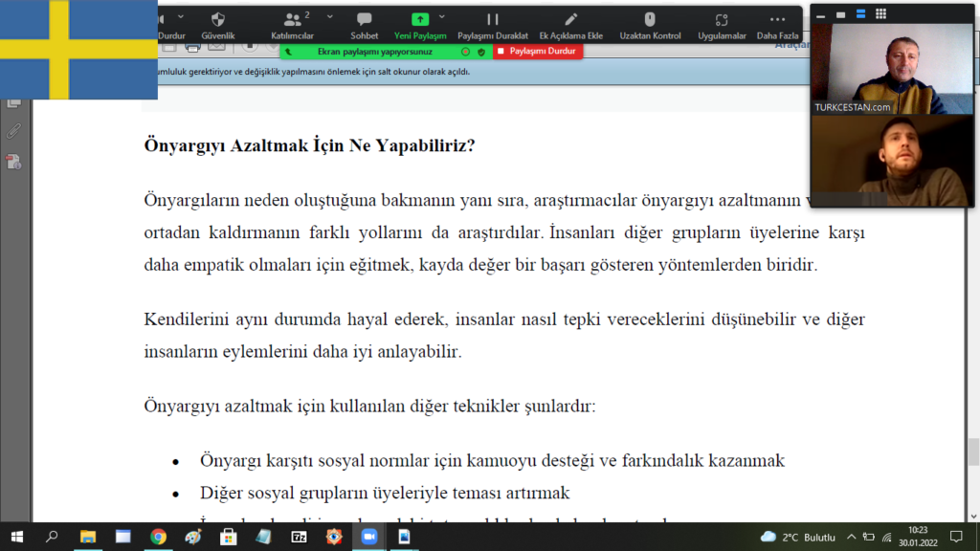
Task: Open the eye-logo app in the taskbar
Action: (334, 537)
